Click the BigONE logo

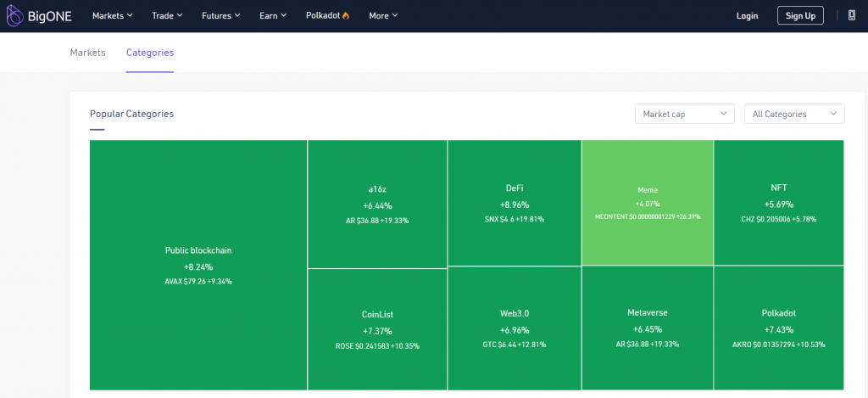point(39,15)
